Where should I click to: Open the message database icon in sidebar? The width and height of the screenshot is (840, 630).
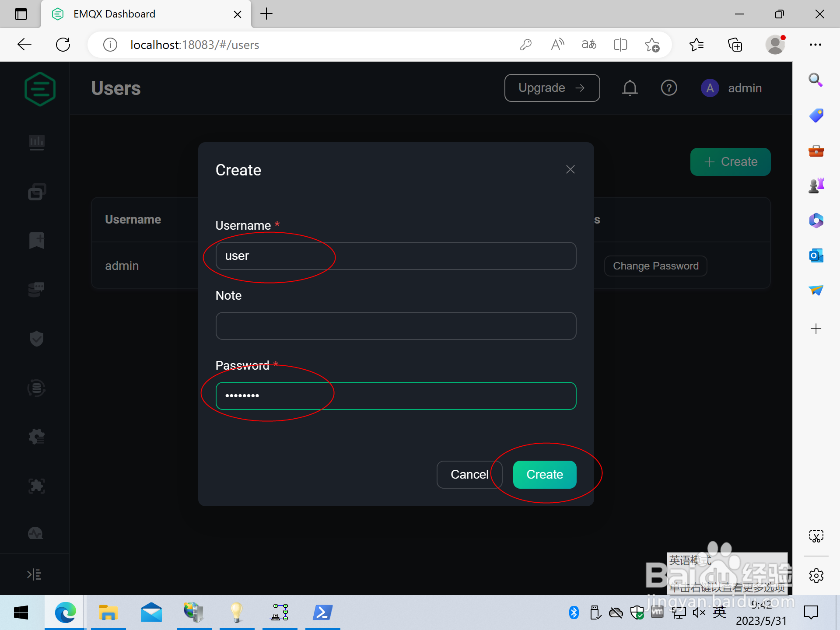[37, 289]
